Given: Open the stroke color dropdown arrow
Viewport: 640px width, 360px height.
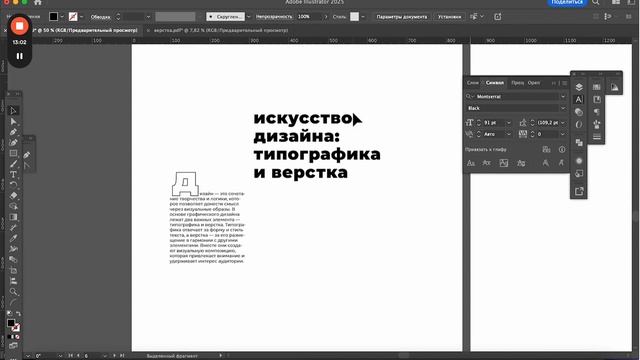Looking at the screenshot, I should pyautogui.click(x=82, y=17).
